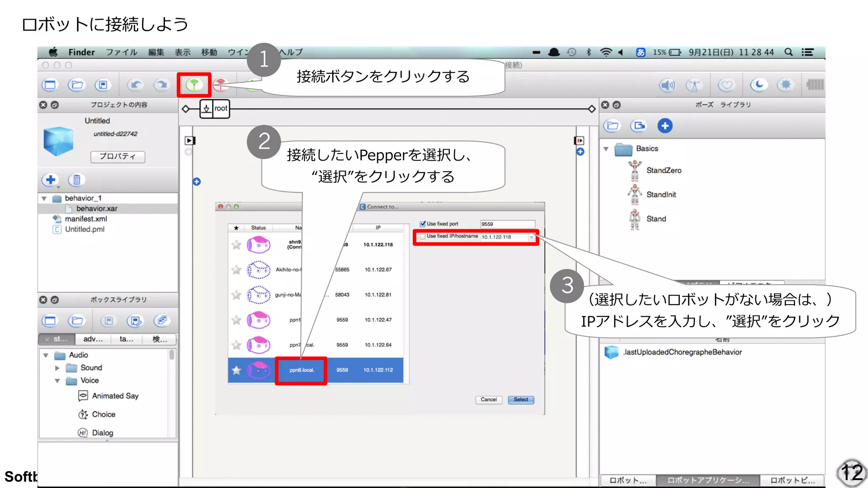Click the red disconnect button

pyautogui.click(x=220, y=85)
